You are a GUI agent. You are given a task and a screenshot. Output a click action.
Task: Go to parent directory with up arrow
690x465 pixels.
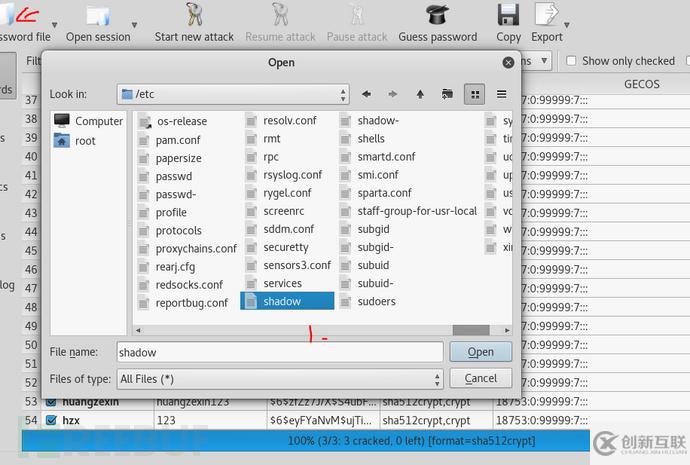point(420,94)
